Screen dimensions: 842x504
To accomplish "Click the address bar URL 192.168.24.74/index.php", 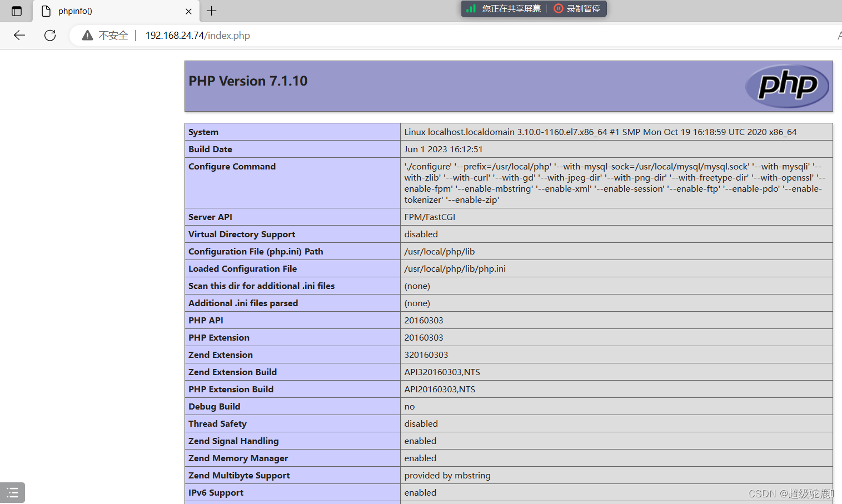I will coord(198,36).
